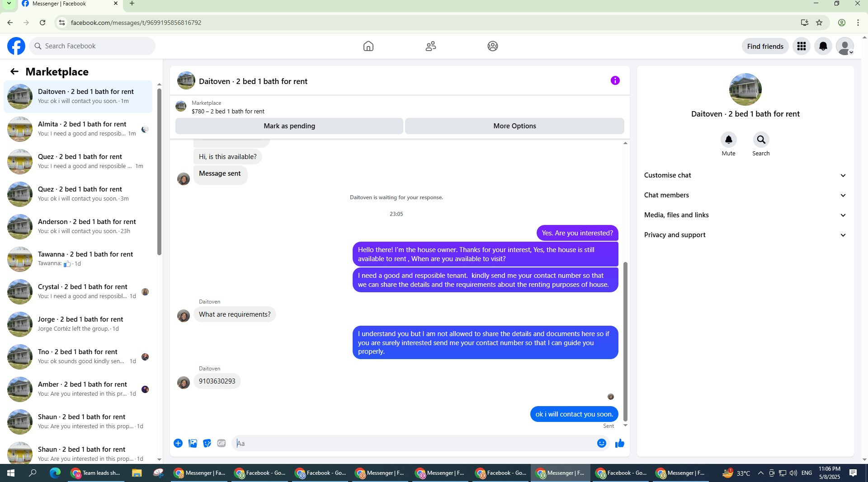This screenshot has height=482, width=868.
Task: Open the Facebook menu grid icon
Action: (802, 46)
